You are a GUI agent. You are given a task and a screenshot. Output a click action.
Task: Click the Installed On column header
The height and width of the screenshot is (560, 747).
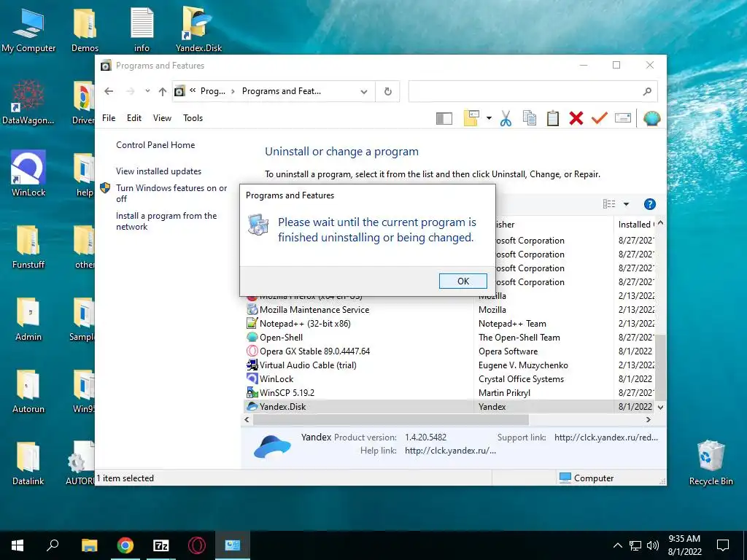click(x=635, y=225)
